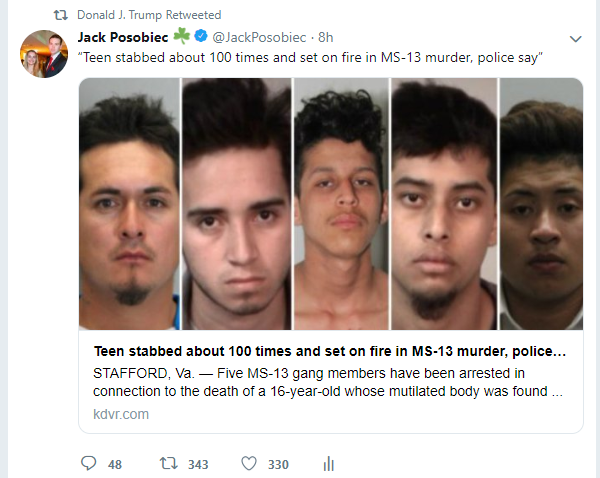
Task: Click the first mugshot in the card image
Action: pos(129,204)
